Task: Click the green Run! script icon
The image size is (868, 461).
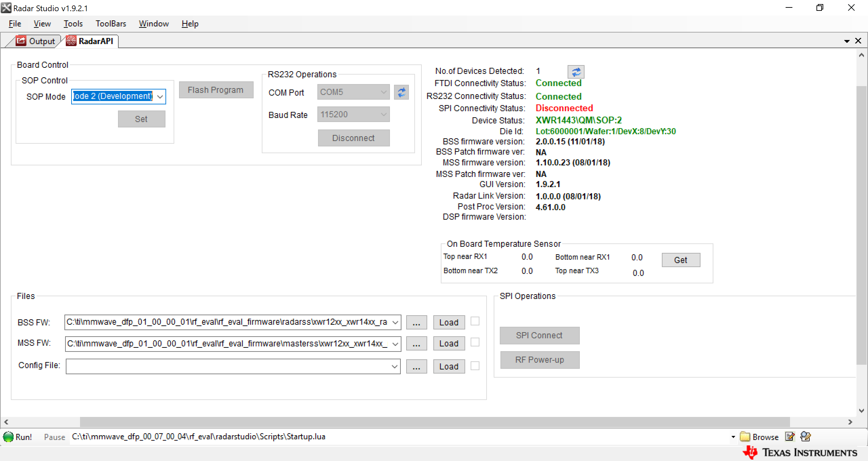Action: click(8, 437)
